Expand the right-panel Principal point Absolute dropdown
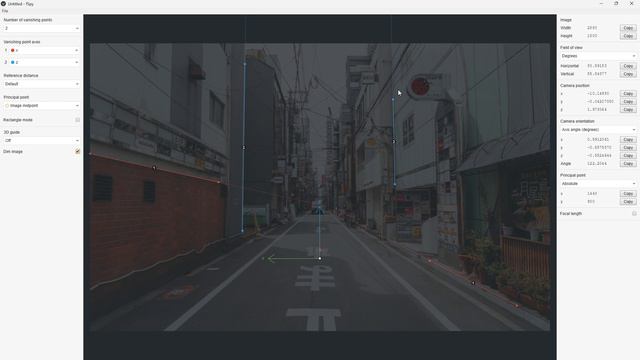Image resolution: width=640 pixels, height=360 pixels. [598, 184]
